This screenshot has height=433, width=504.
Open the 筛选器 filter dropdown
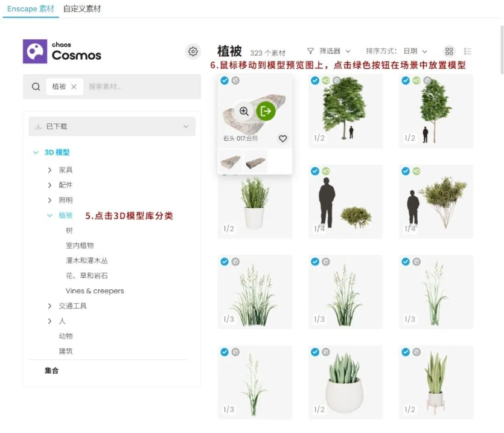click(329, 51)
